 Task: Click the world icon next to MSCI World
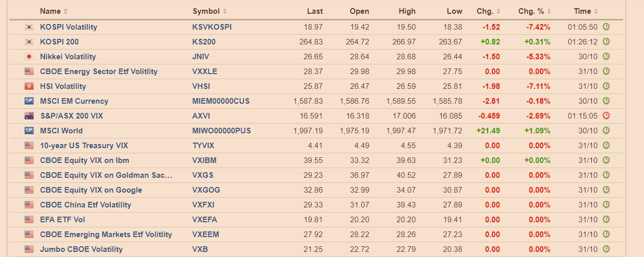(29, 131)
